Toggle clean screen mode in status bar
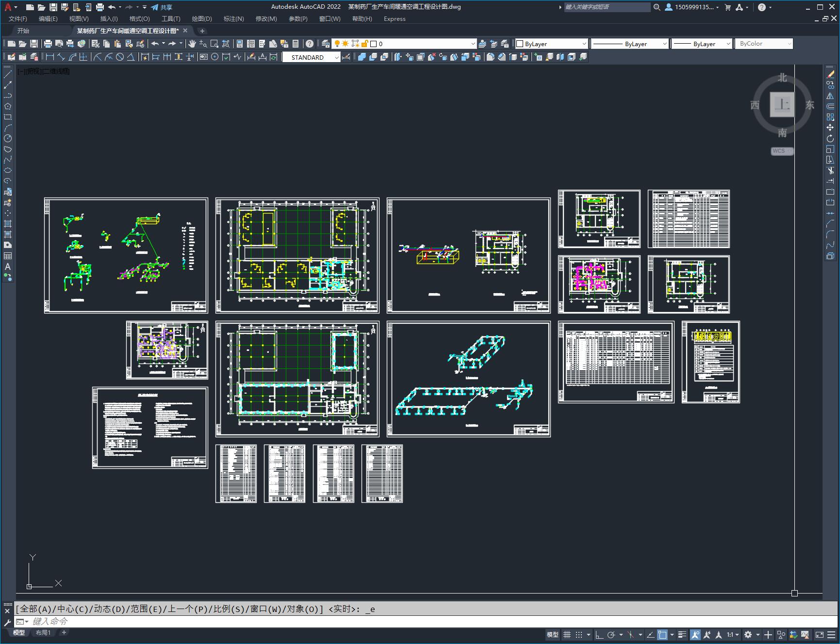The width and height of the screenshot is (840, 644). (819, 634)
